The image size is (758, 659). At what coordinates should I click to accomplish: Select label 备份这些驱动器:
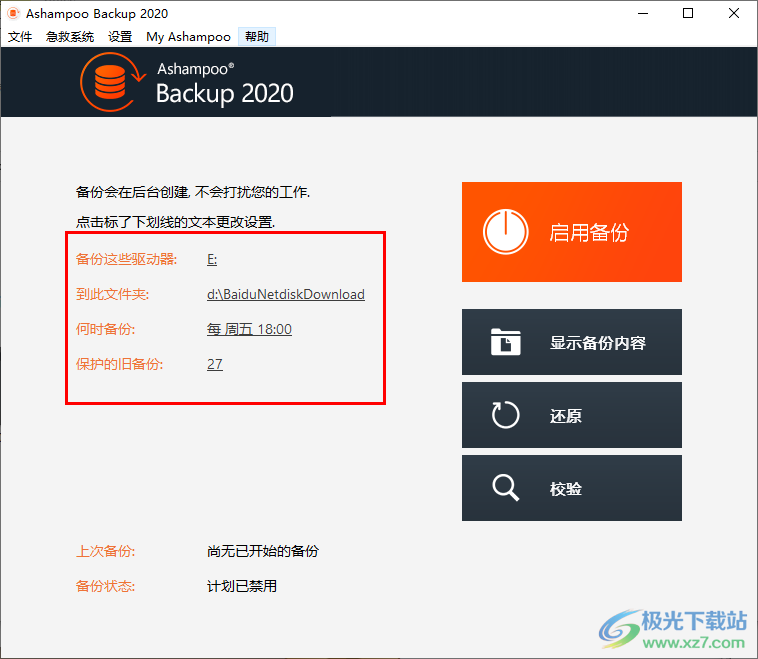tap(126, 260)
